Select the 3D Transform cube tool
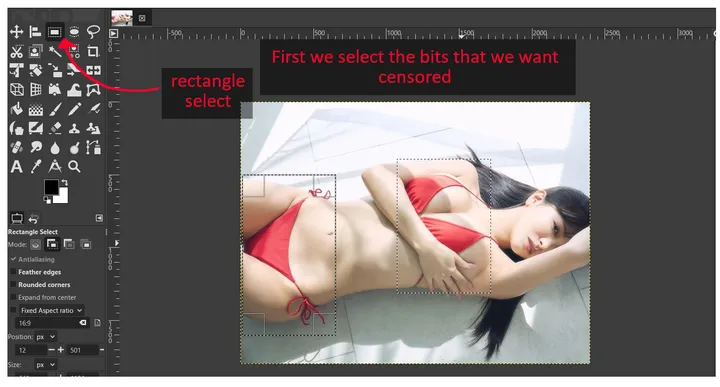 point(17,90)
